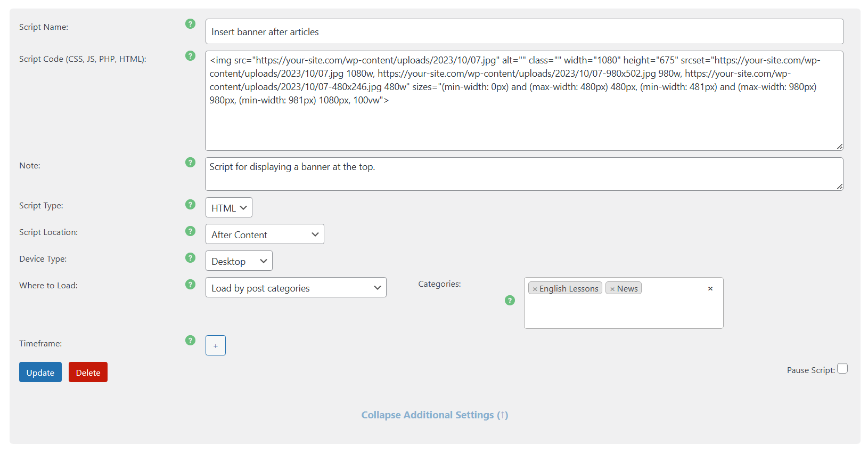The width and height of the screenshot is (868, 453).
Task: Collapse the Additional Settings section
Action: (x=435, y=415)
